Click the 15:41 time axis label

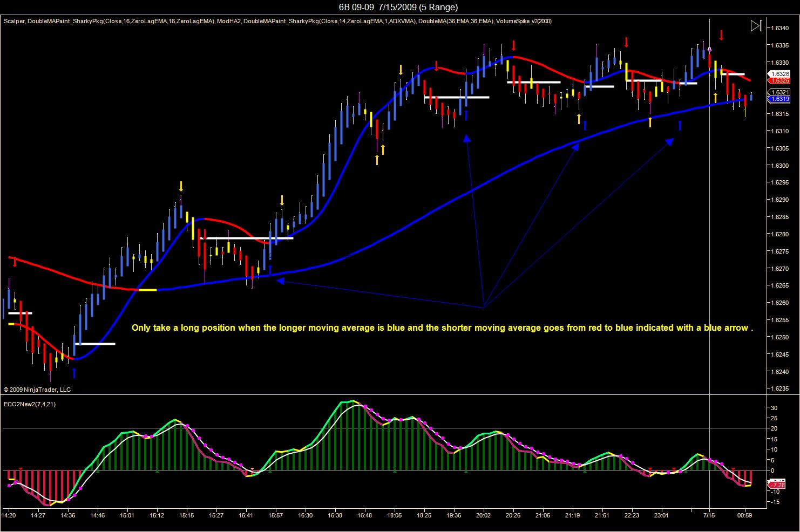[x=246, y=515]
